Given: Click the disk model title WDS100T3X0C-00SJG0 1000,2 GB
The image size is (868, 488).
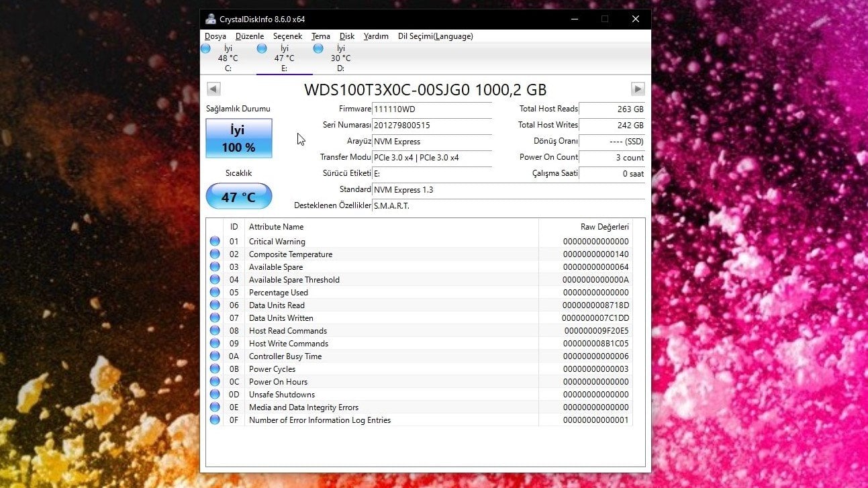Looking at the screenshot, I should pos(426,89).
